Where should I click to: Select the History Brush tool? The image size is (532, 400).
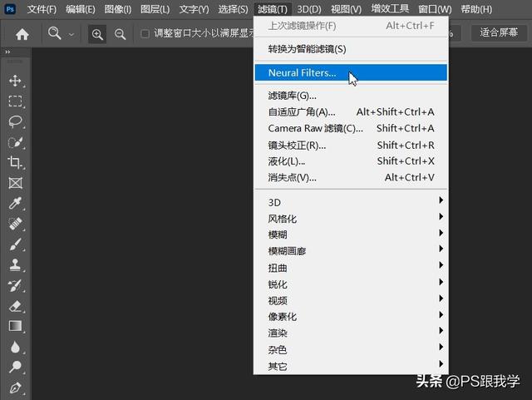(15, 285)
